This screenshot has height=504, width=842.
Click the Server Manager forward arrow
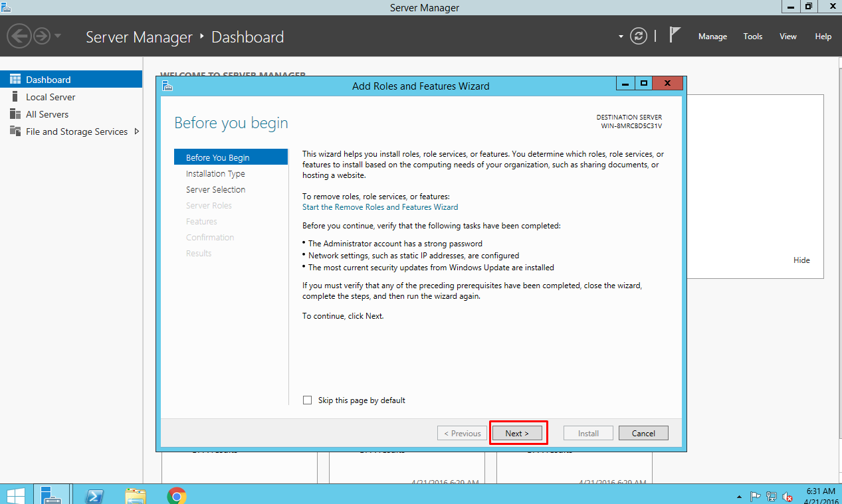[x=41, y=36]
